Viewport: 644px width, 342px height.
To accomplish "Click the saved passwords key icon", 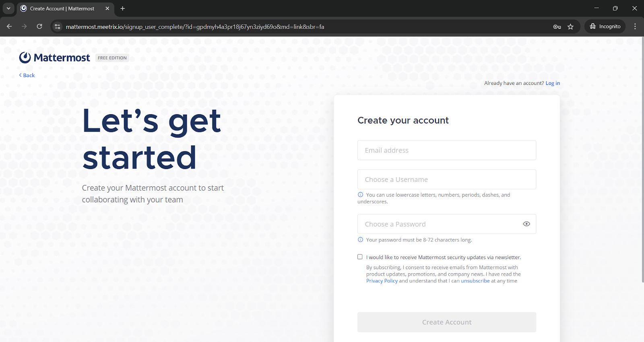I will pyautogui.click(x=557, y=27).
